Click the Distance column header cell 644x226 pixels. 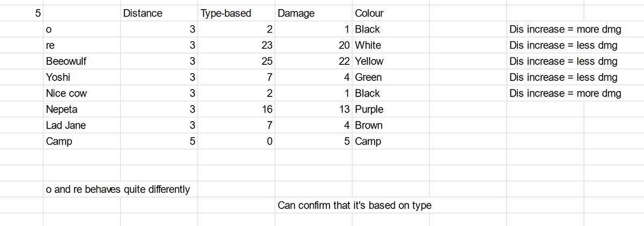click(x=143, y=13)
